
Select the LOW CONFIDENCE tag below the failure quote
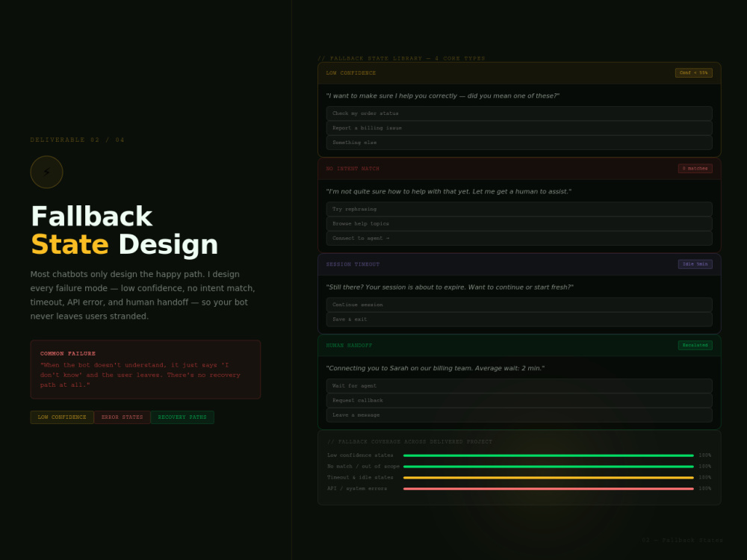point(62,417)
